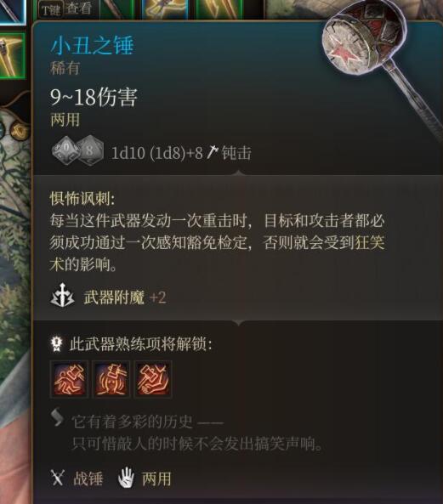Click the 惧怖讽刺 ability heading
This screenshot has height=504, width=443.
(x=82, y=198)
